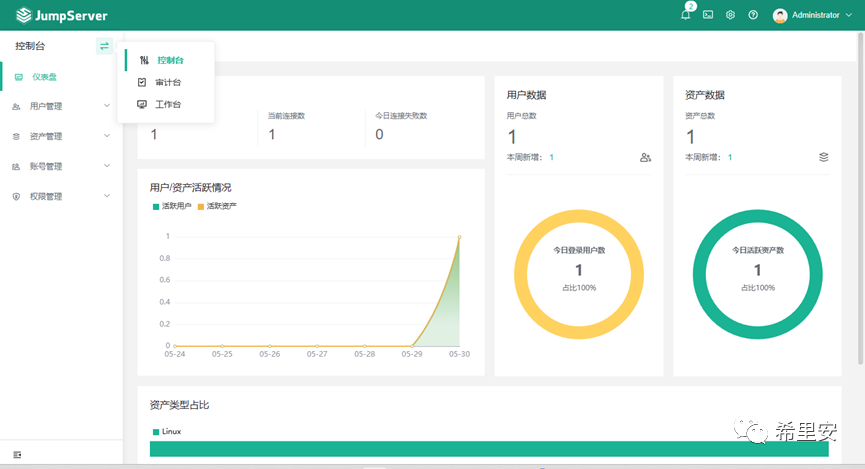Click the 当前连接数 value
865x469 pixels.
[271, 134]
